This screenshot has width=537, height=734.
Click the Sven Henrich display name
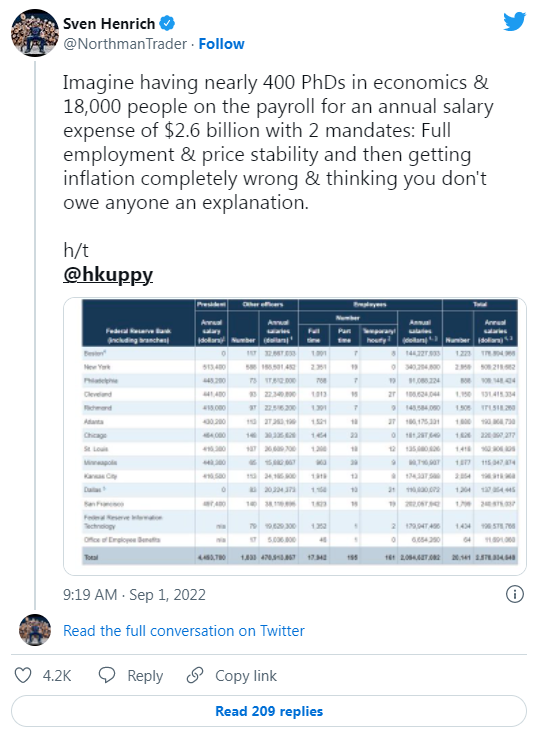(x=109, y=23)
